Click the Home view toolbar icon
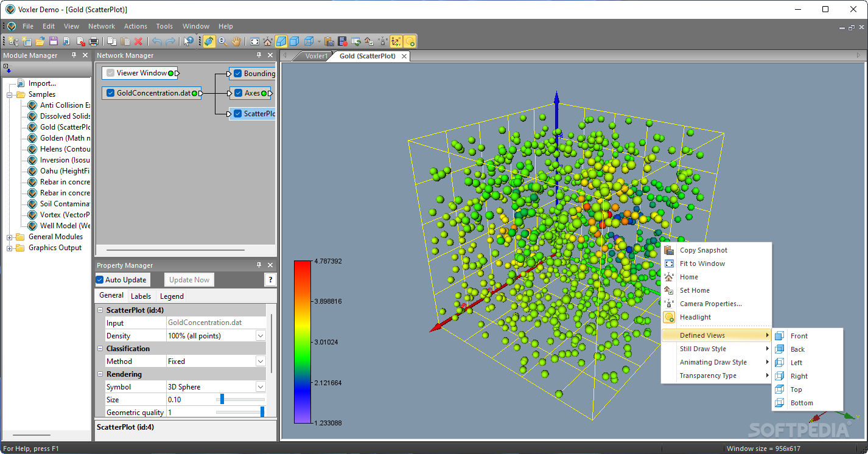The image size is (868, 454). [x=267, y=41]
